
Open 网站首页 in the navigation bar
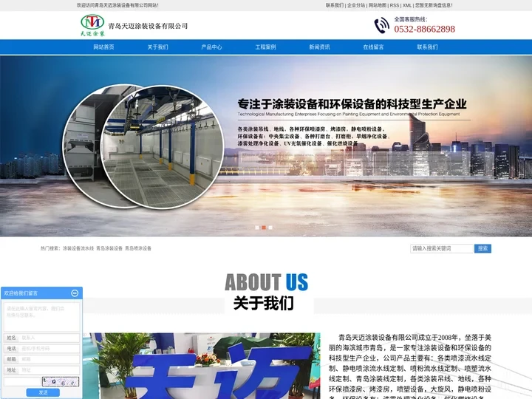(x=103, y=47)
